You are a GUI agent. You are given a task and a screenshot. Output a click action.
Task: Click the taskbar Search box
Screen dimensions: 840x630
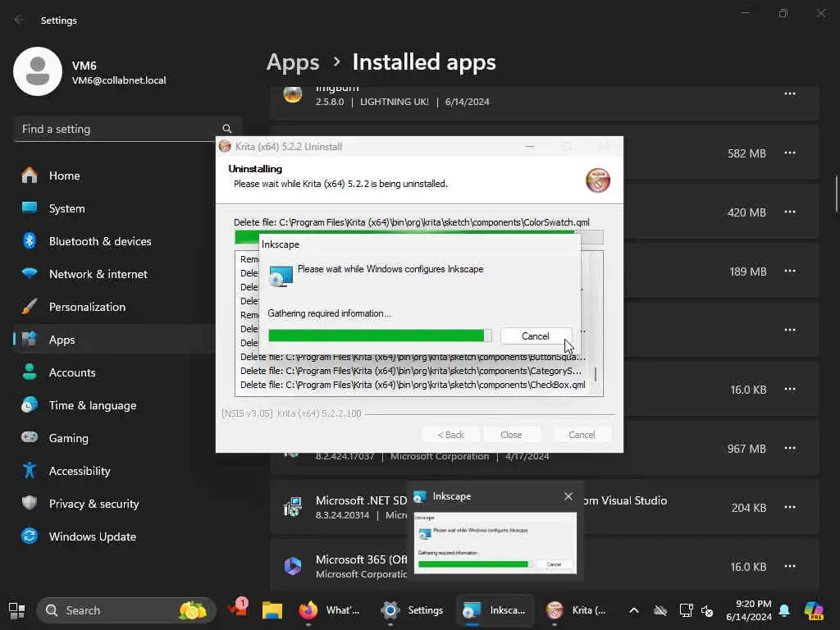click(126, 610)
